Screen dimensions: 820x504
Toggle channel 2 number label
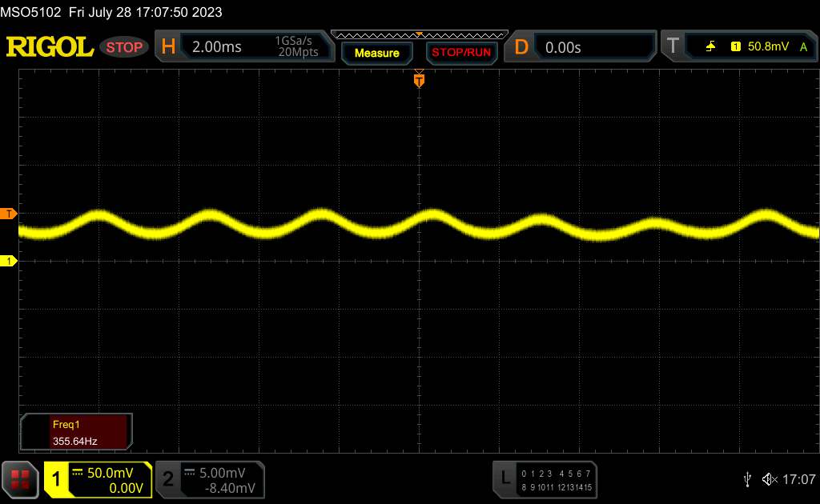pos(168,479)
